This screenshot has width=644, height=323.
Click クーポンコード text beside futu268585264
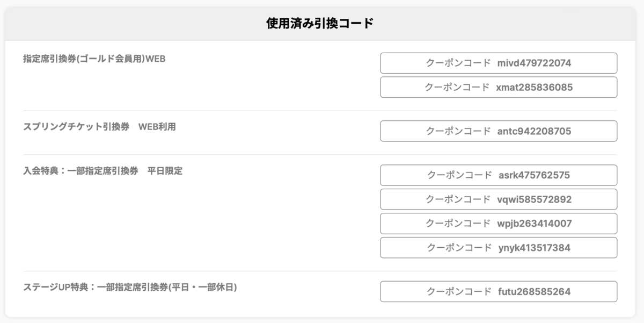[x=459, y=292]
